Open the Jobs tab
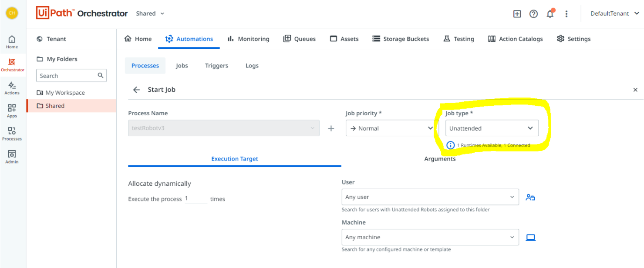The height and width of the screenshot is (268, 644). (182, 66)
